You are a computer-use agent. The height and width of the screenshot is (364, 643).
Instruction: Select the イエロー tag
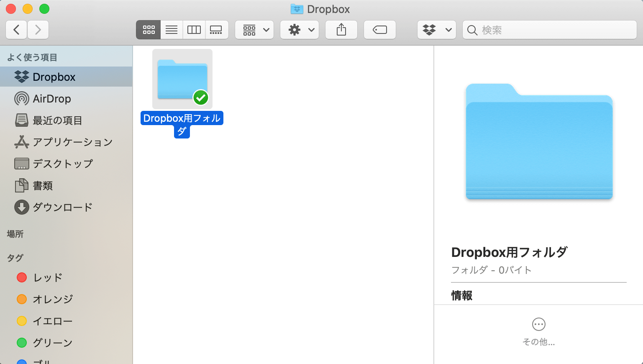[x=66, y=321]
